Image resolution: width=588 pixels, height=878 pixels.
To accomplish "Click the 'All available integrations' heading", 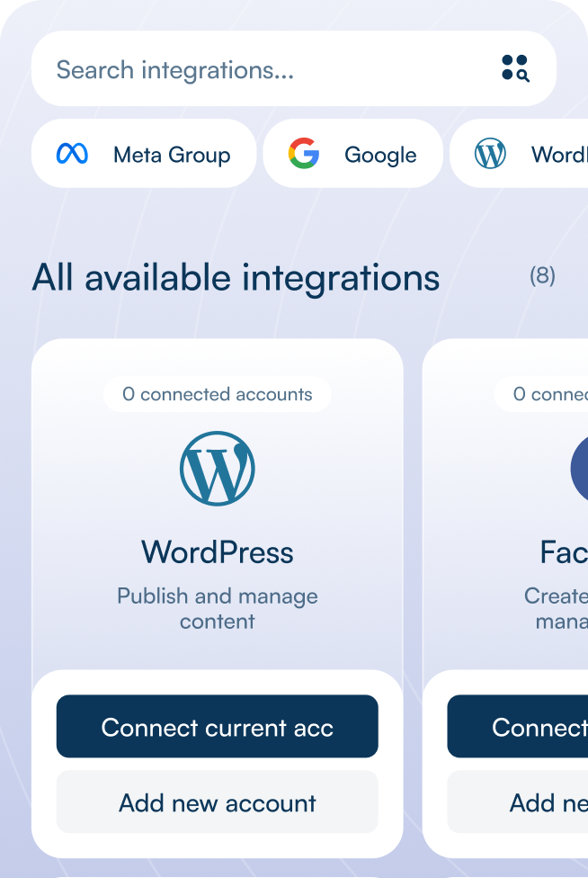I will [x=236, y=278].
